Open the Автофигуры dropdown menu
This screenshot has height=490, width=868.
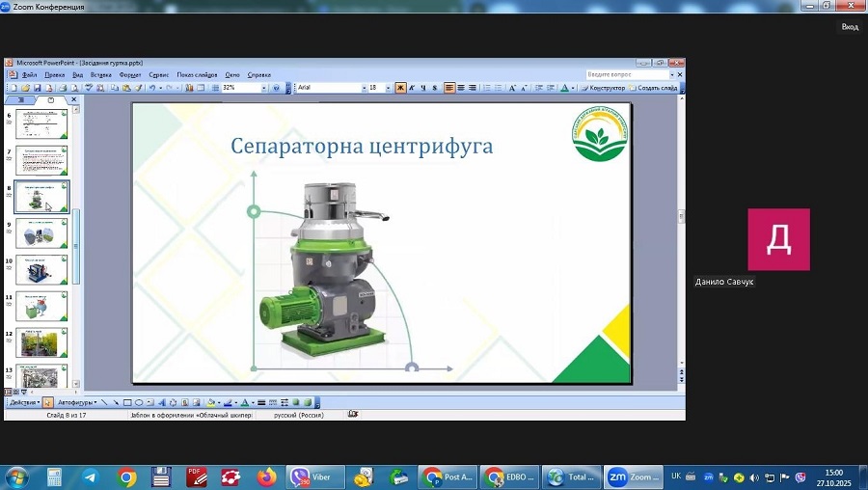pos(76,402)
